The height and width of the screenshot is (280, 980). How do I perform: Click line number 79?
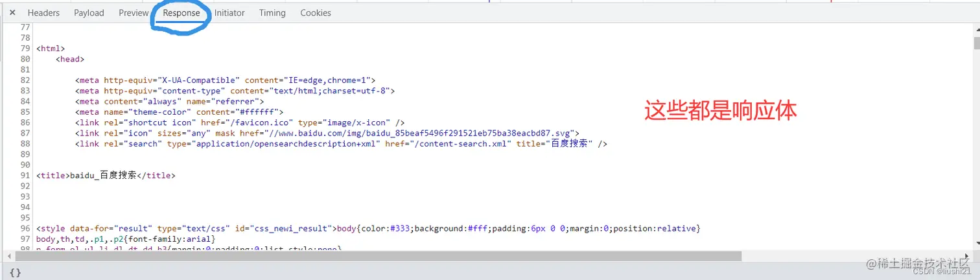pos(25,49)
